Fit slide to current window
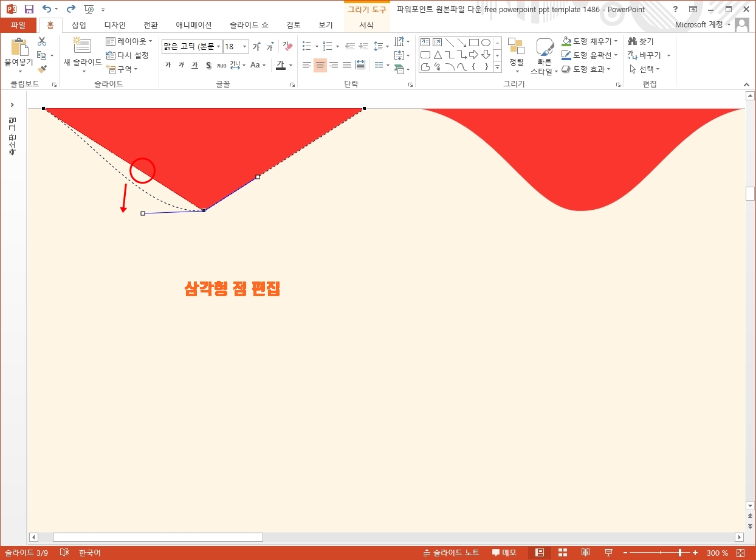756x560 pixels. click(x=739, y=553)
